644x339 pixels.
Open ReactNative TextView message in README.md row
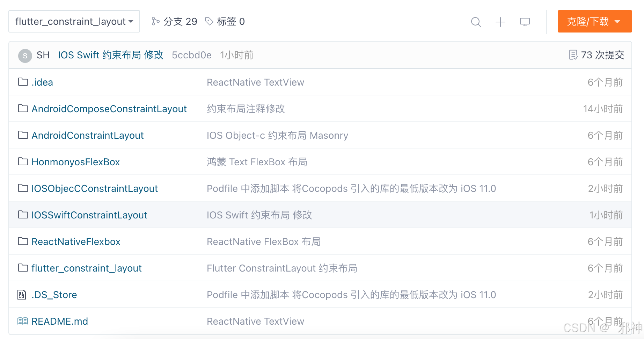tap(255, 321)
